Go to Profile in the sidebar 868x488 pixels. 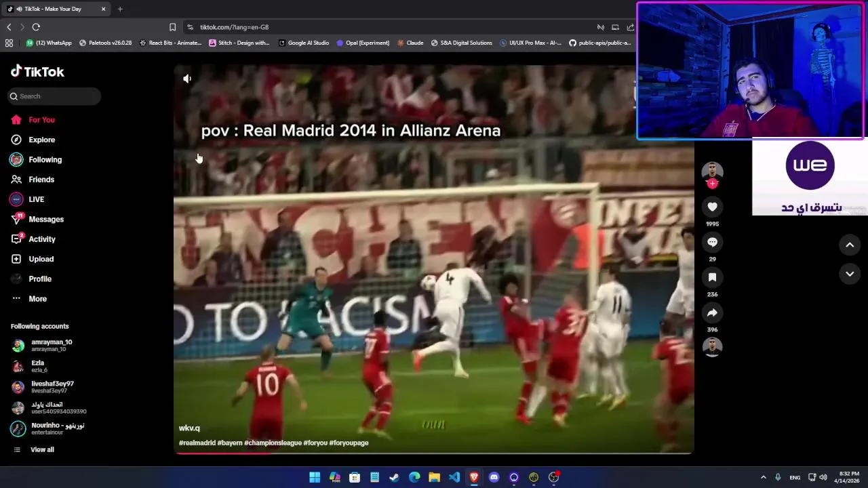(x=39, y=279)
